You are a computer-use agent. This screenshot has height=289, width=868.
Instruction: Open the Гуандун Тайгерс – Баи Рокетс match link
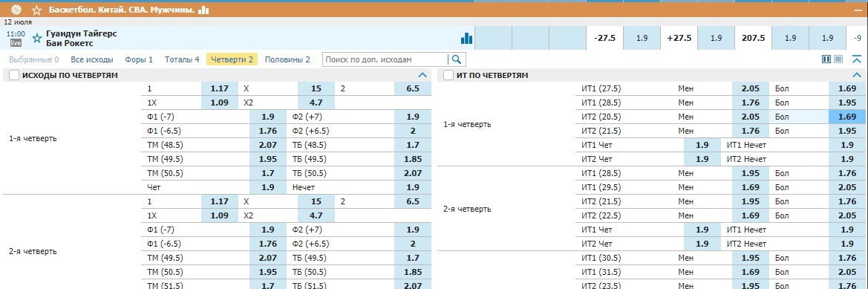click(82, 38)
